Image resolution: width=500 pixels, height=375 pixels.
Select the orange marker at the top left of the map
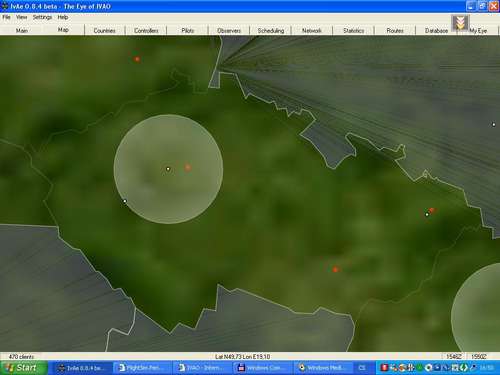[x=137, y=59]
